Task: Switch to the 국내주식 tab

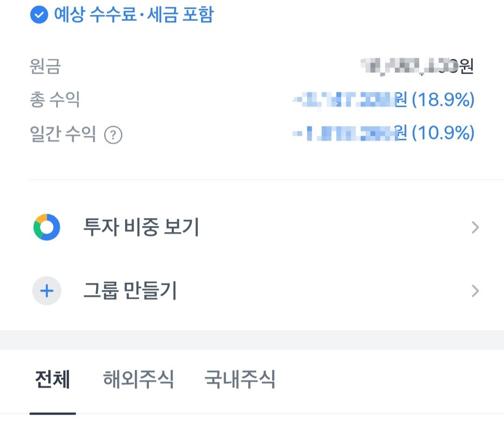Action: coord(240,380)
